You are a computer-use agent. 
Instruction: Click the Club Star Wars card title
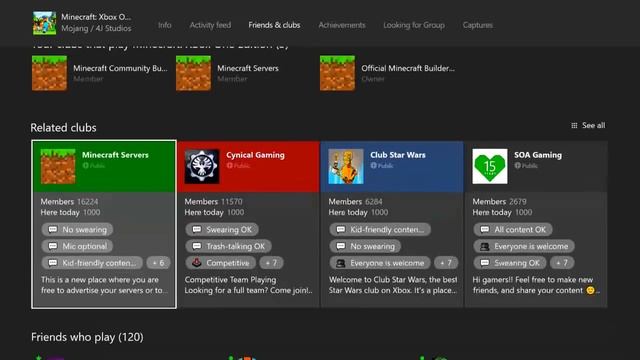pyautogui.click(x=398, y=155)
